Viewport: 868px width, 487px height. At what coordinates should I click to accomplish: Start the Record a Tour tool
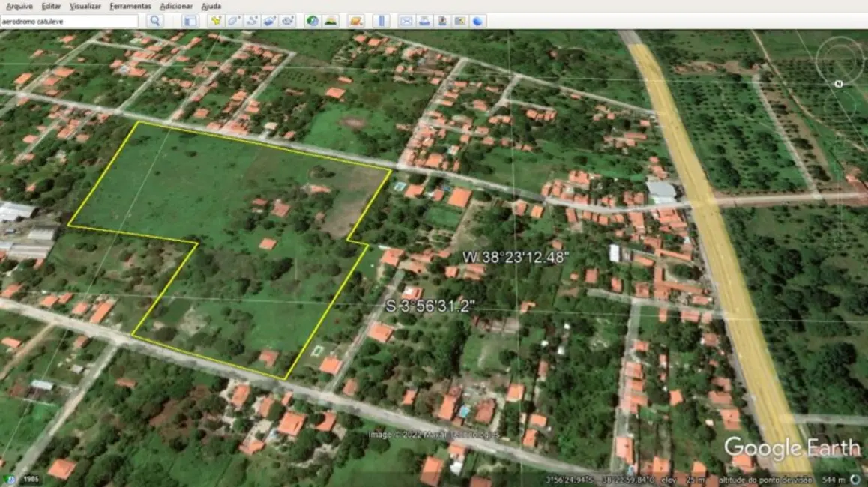tap(287, 21)
